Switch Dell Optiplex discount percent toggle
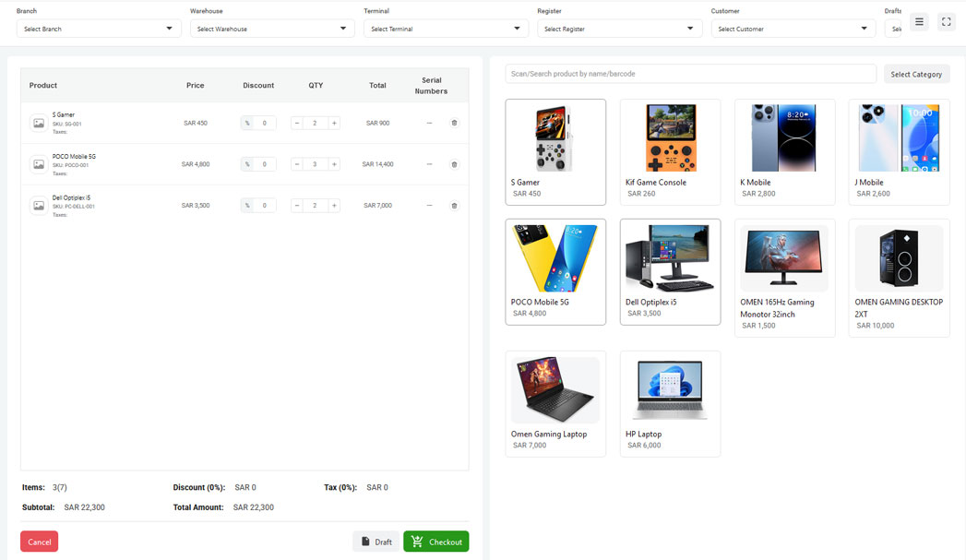The width and height of the screenshot is (966, 560). pos(247,206)
